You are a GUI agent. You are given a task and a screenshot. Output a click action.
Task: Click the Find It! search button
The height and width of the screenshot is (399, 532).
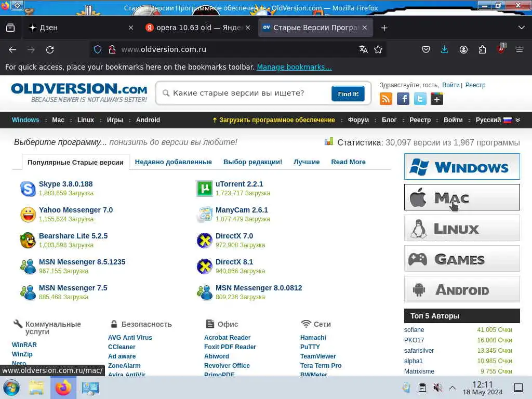[x=348, y=94]
